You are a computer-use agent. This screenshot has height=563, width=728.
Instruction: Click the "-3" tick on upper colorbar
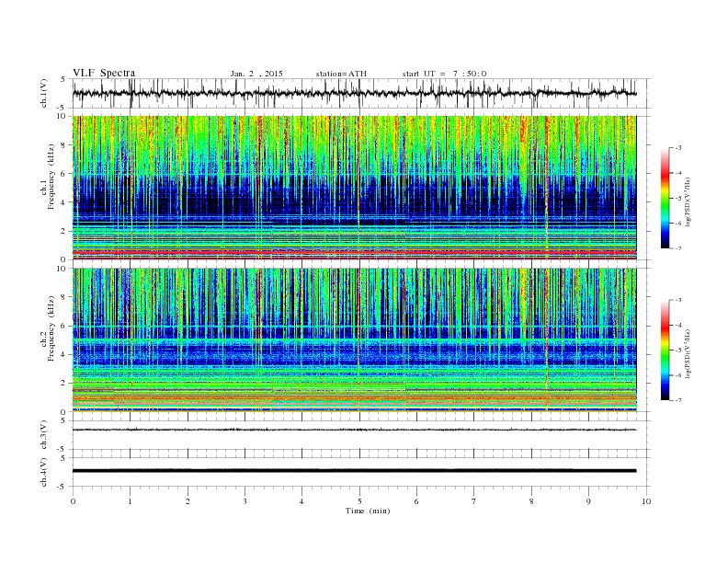tap(677, 148)
